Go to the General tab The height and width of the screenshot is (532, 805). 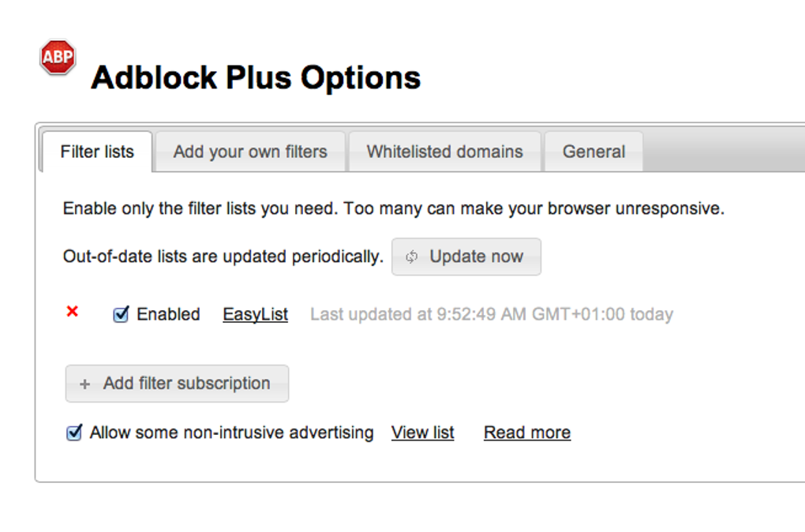point(593,152)
